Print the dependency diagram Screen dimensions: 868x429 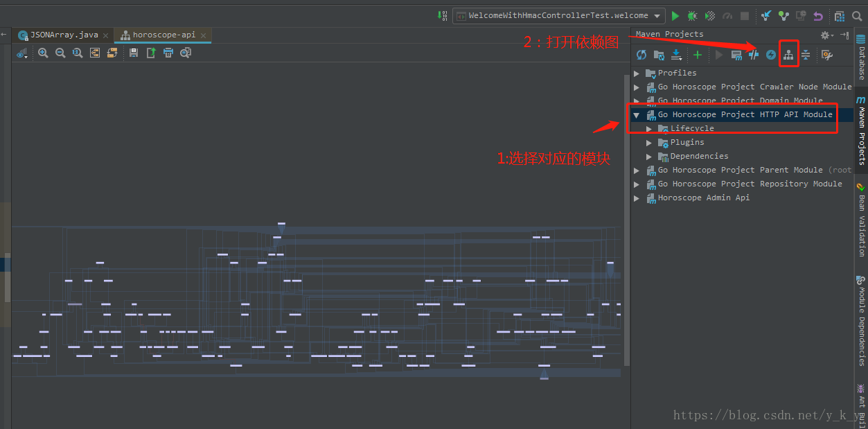click(x=168, y=53)
